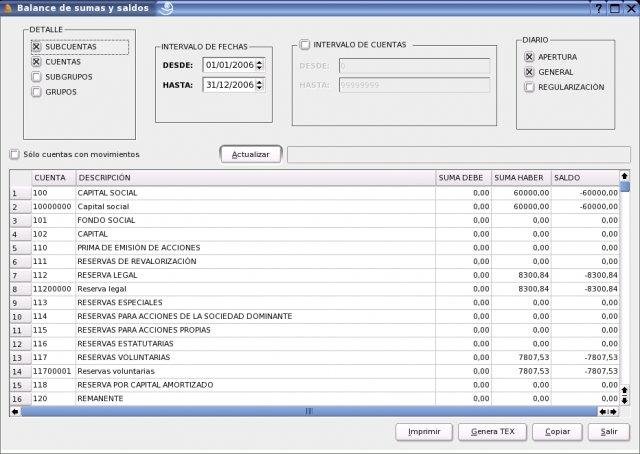Select row header 8
This screenshot has width=640, height=454.
(20, 289)
